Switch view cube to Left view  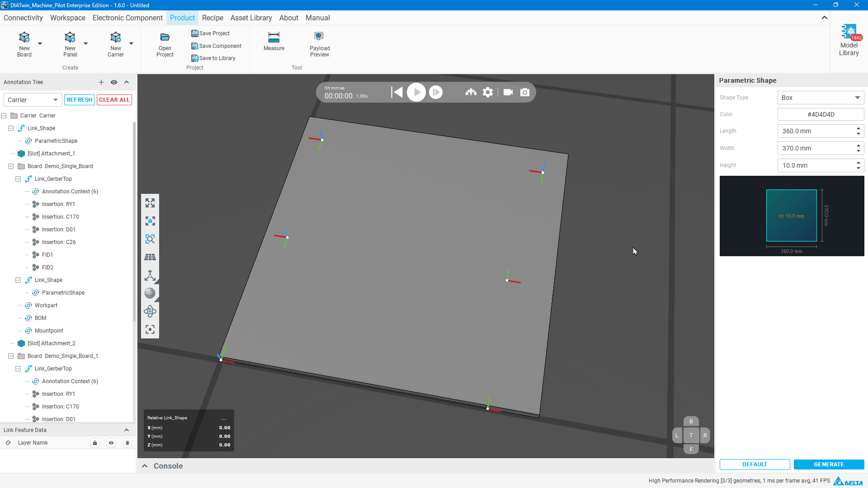(677, 436)
